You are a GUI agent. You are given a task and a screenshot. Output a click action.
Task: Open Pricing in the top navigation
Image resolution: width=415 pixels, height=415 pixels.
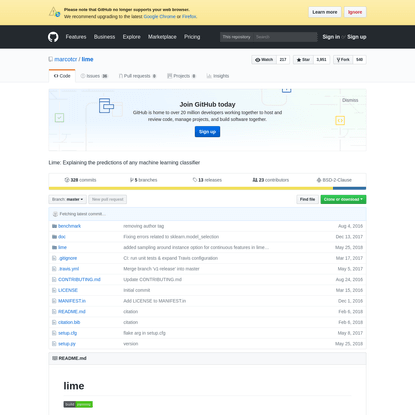[192, 37]
